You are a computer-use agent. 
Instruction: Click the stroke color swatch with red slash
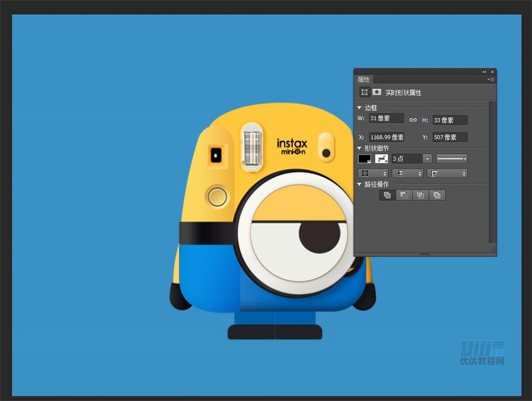382,159
